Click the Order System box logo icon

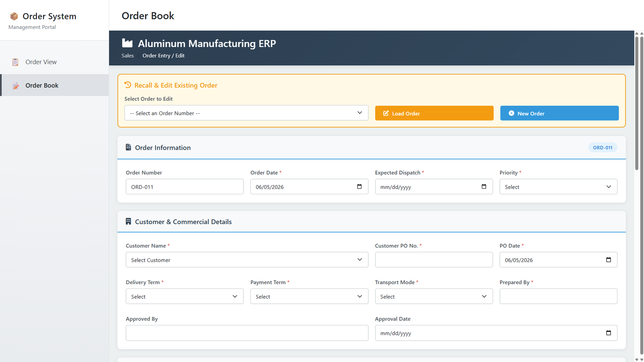coord(14,16)
